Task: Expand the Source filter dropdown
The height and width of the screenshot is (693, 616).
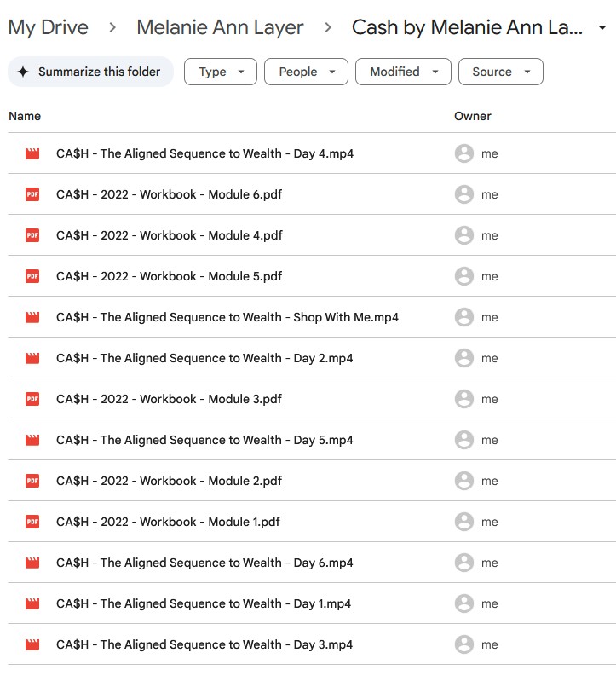Action: coord(500,72)
